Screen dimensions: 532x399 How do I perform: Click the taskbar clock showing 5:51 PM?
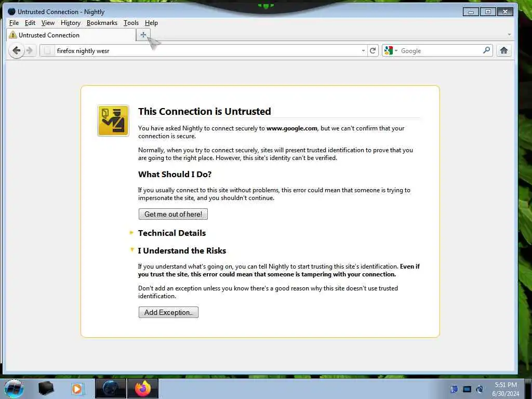[506, 385]
